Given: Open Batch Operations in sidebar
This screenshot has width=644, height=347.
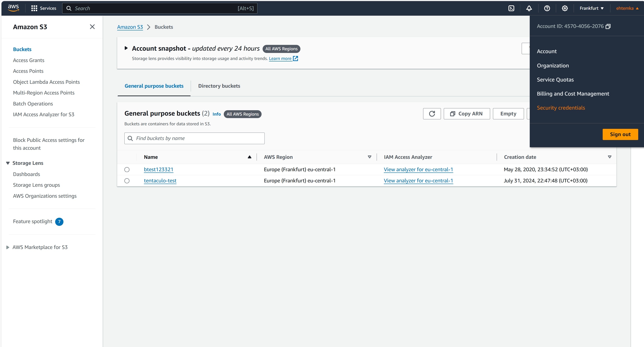Looking at the screenshot, I should (x=33, y=104).
